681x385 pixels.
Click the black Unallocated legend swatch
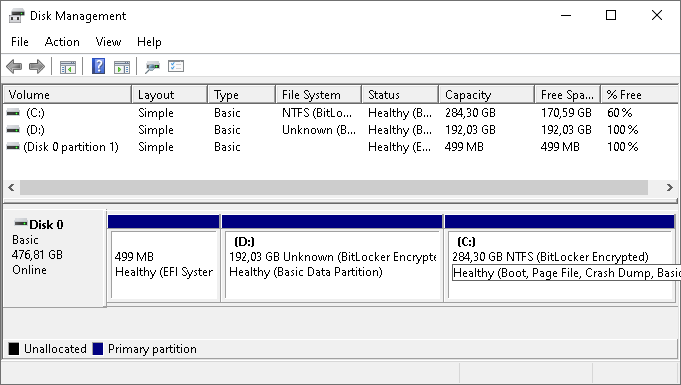pos(14,349)
